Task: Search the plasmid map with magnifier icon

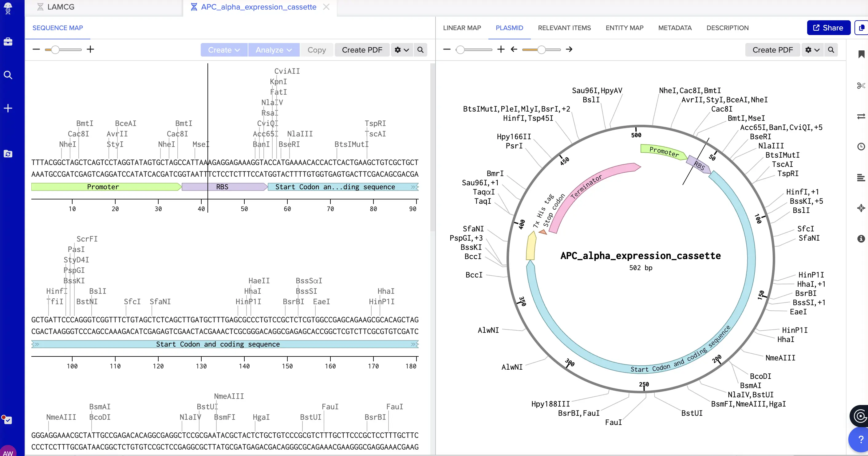Action: coord(831,50)
